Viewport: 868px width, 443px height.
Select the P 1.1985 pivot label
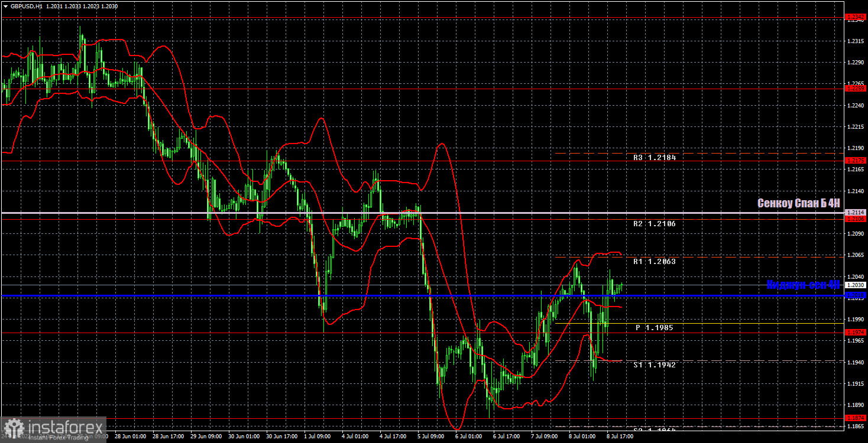click(x=654, y=327)
